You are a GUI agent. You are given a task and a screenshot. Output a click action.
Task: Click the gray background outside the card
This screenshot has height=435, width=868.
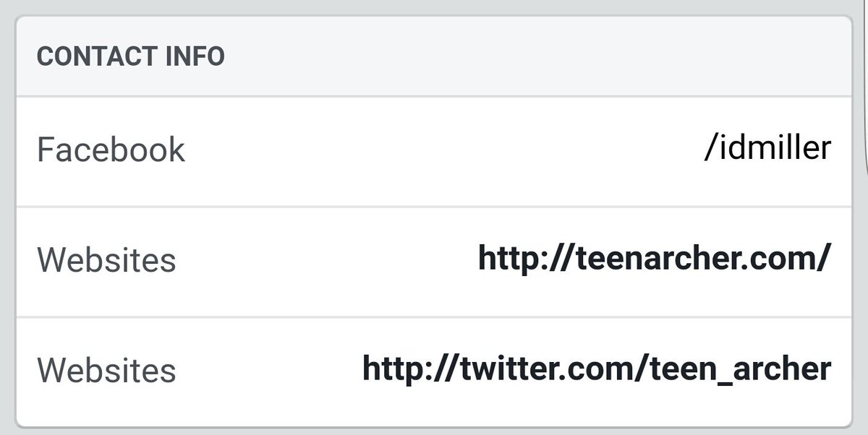[434, 6]
